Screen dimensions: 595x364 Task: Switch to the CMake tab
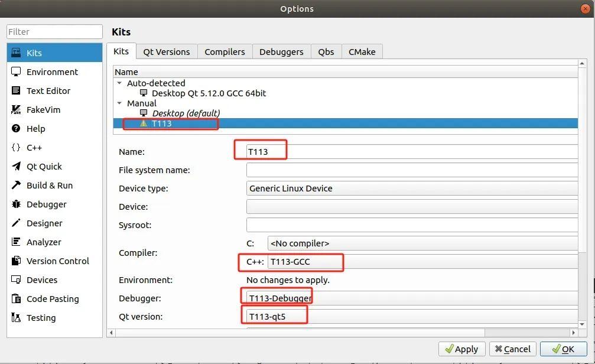pos(362,51)
